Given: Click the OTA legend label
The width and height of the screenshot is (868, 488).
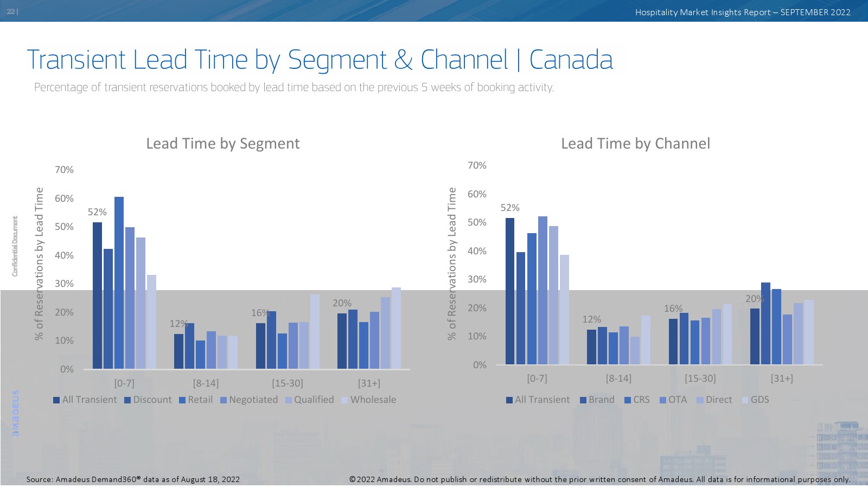Looking at the screenshot, I should [677, 400].
